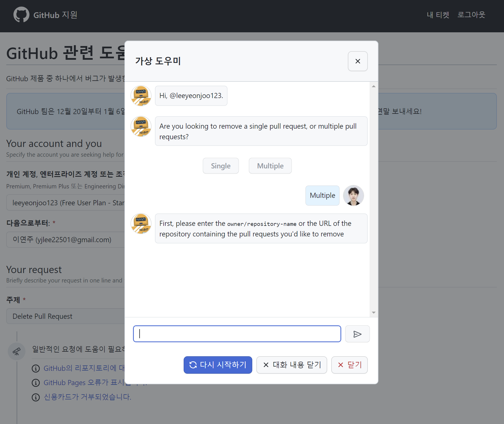
Task: Click the Hi, @leeyeonjoo123. message
Action: click(191, 96)
